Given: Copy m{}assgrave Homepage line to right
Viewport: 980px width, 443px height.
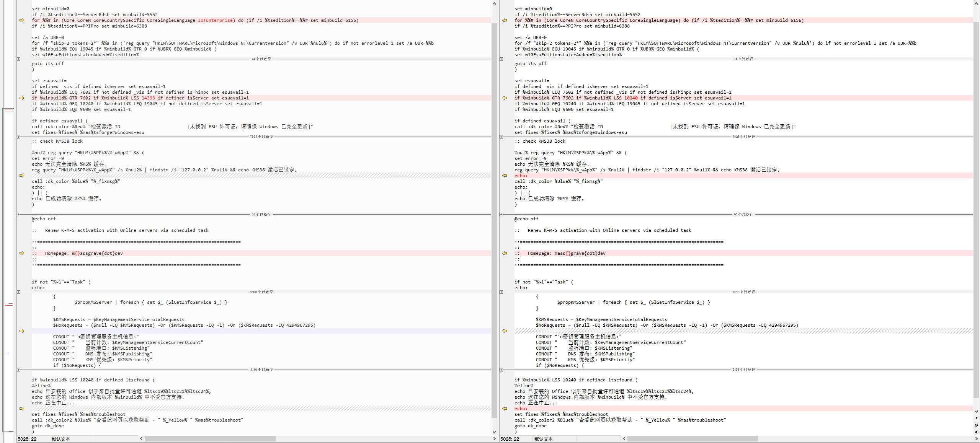Looking at the screenshot, I should click(x=22, y=253).
